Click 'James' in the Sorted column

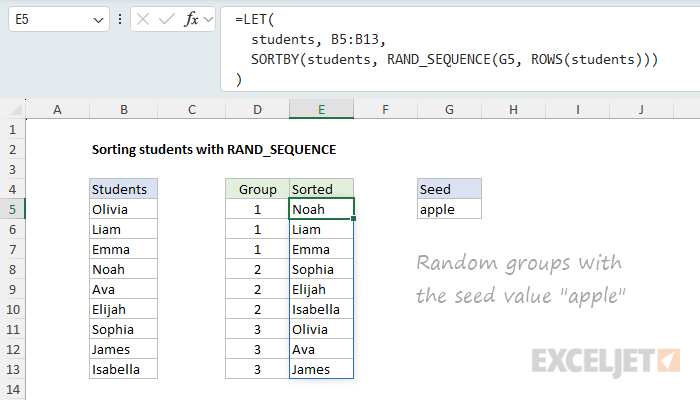coord(321,369)
